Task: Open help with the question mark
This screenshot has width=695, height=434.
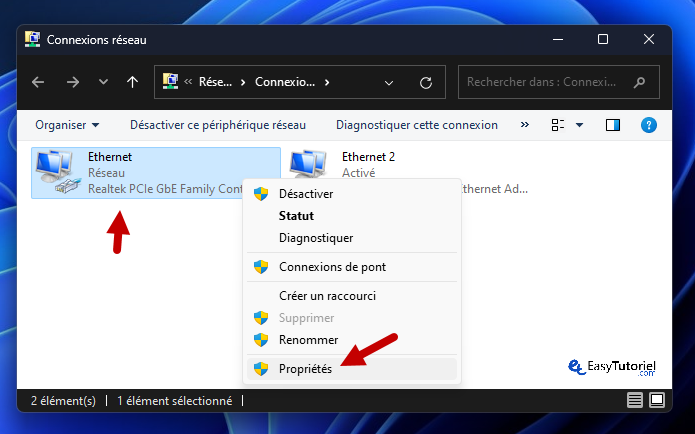Action: pyautogui.click(x=648, y=125)
